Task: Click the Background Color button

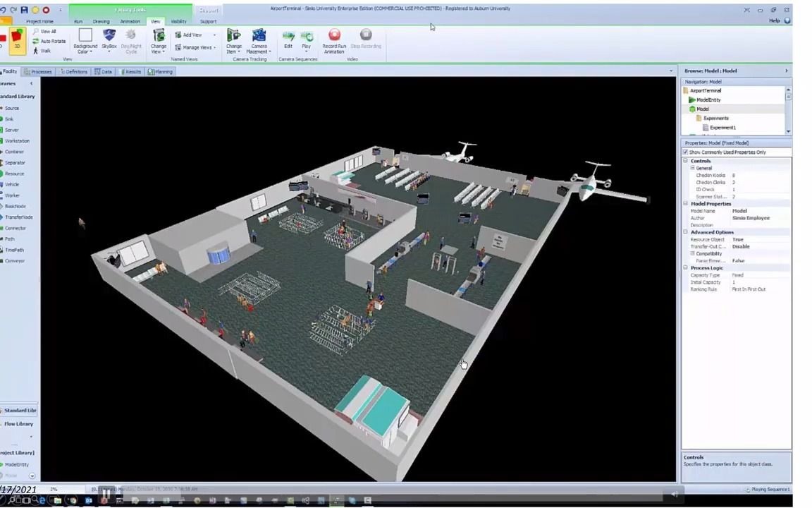Action: [x=85, y=40]
